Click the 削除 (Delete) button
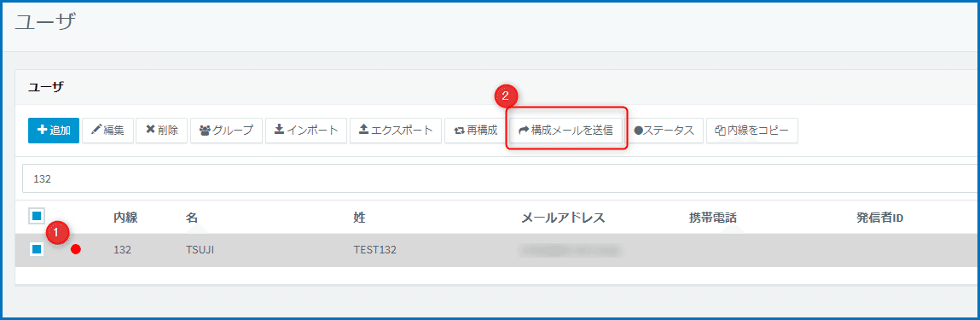 162,131
